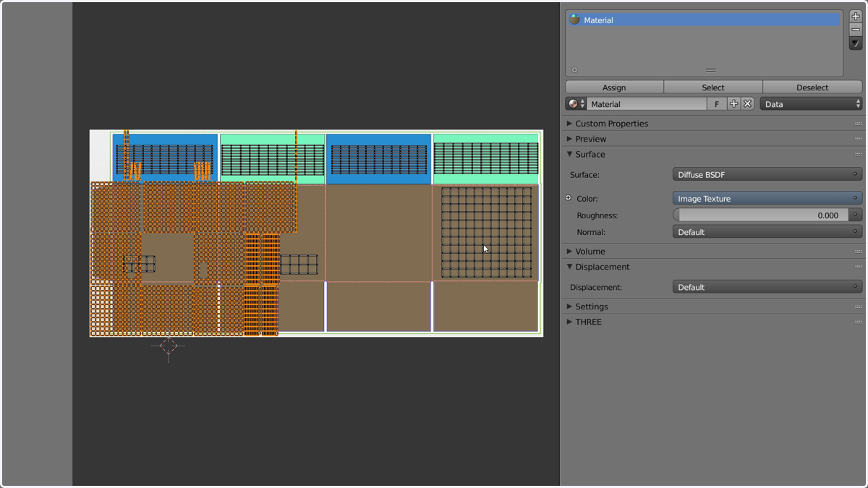Open the Displacement Default dropdown
Viewport: 868px width, 488px height.
click(767, 287)
